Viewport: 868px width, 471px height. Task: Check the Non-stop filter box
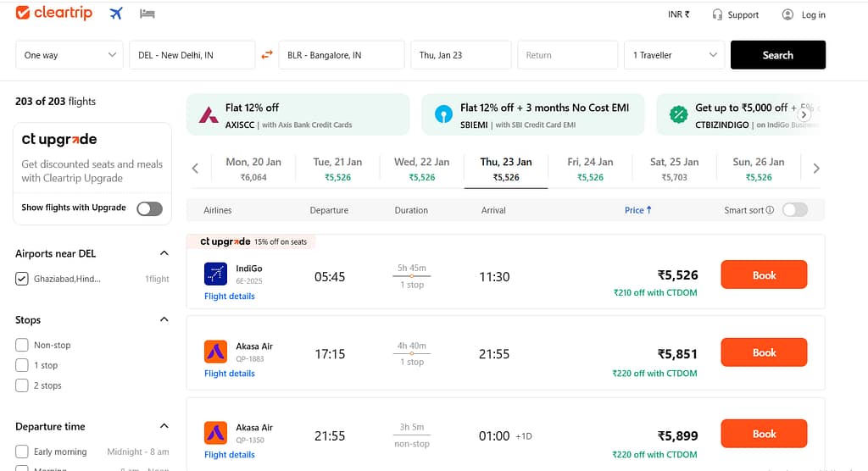(21, 345)
